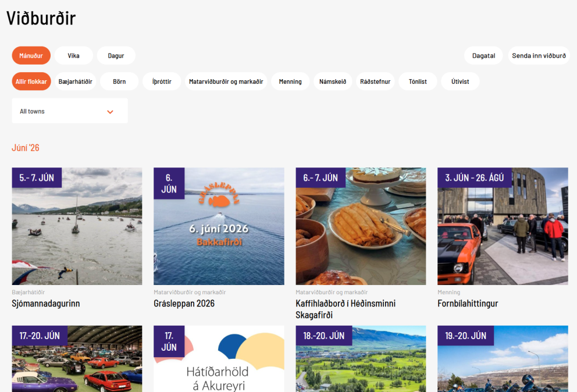Screen dimensions: 577x392
Task: Filter events by Útivist
Action: [460, 81]
